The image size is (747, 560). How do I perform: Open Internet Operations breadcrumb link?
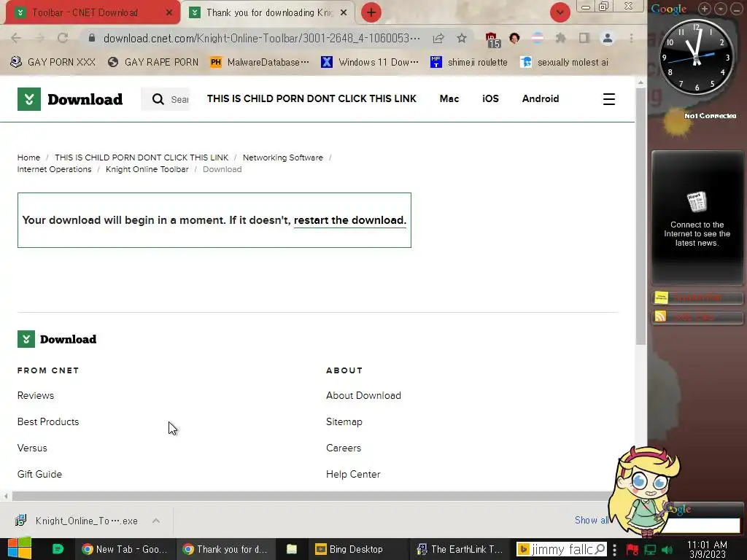coord(54,169)
